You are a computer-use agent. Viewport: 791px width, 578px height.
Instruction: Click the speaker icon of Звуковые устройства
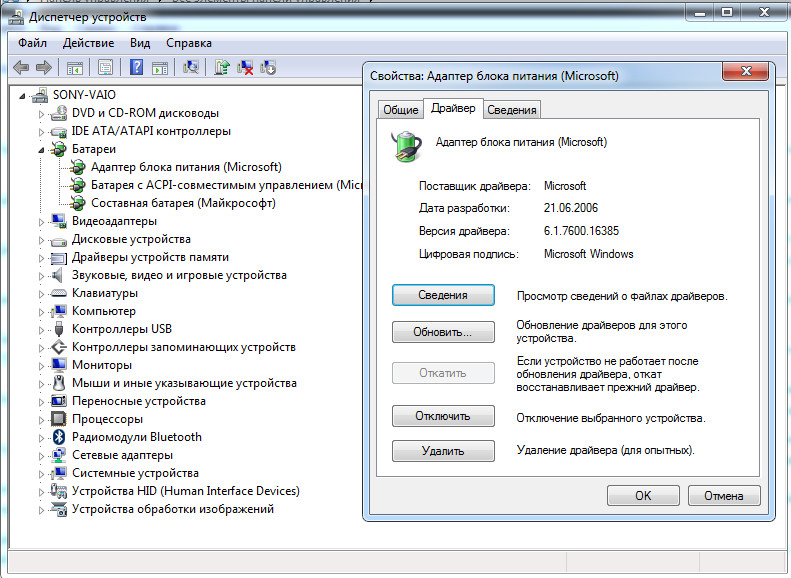58,275
